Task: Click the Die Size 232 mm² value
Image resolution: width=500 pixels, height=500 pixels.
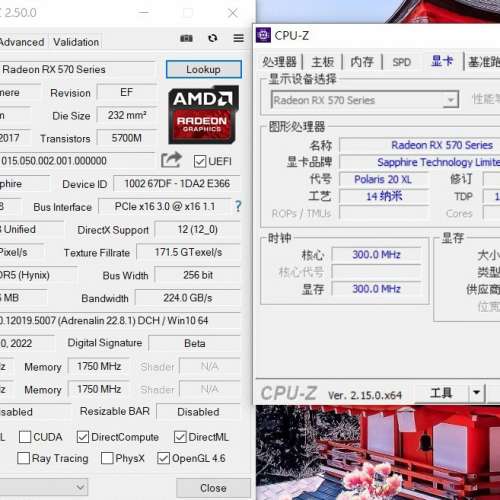Action: (127, 115)
